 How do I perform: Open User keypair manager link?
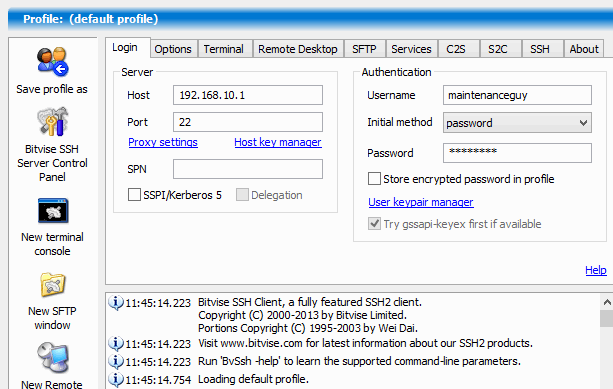421,202
